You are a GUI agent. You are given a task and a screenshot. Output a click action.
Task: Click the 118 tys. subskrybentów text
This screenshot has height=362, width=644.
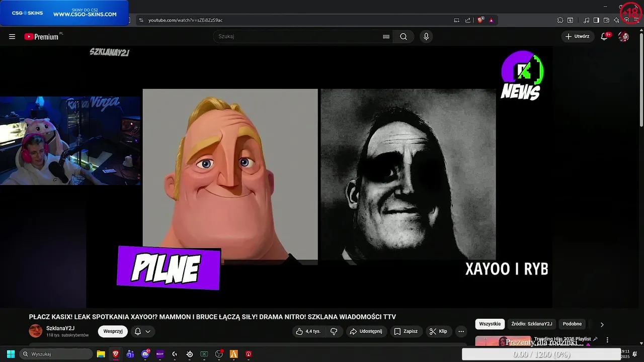coord(67,335)
